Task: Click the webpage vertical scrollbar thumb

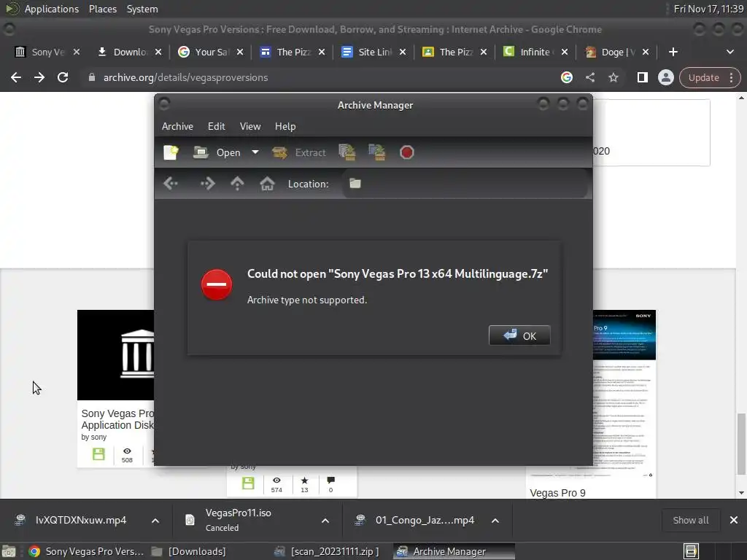Action: click(x=741, y=444)
